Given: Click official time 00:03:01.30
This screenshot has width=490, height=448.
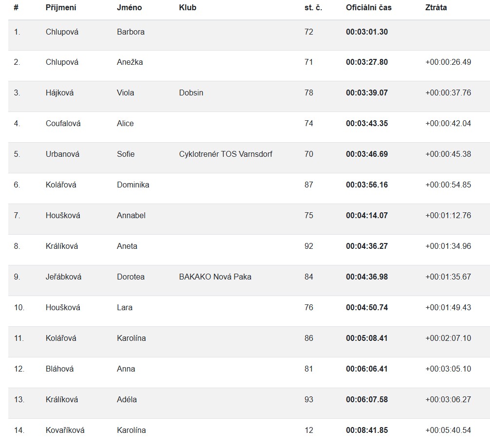Looking at the screenshot, I should [367, 32].
